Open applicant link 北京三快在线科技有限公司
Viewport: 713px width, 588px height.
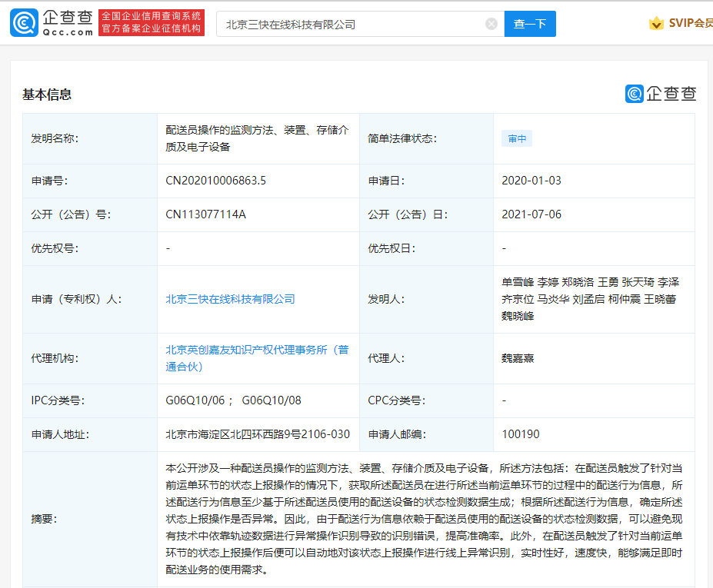click(x=230, y=299)
